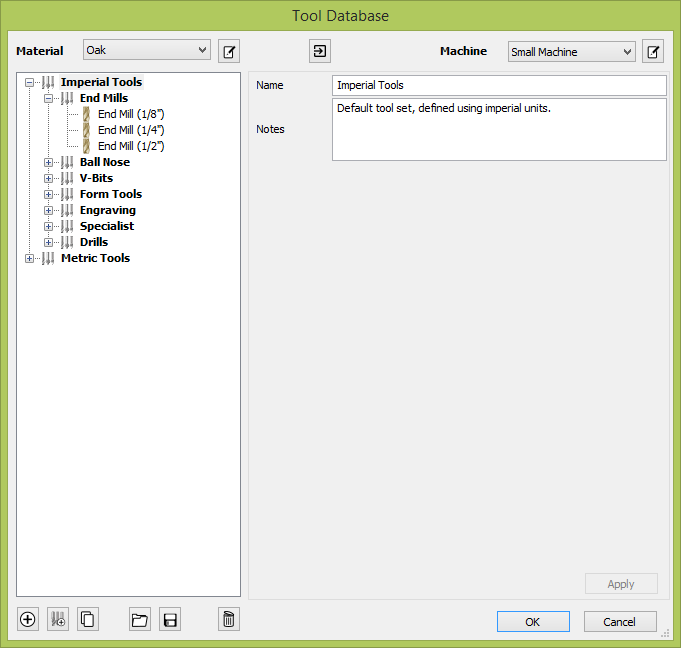This screenshot has height=648, width=681.
Task: Click the End Mill (1/2") tool icon
Action: (86, 146)
